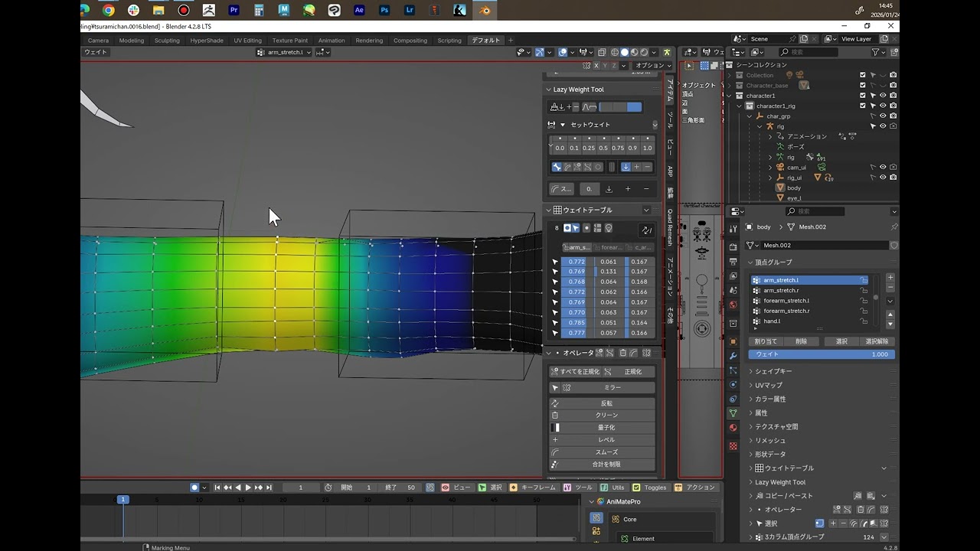
Task: Switch to the Sculpting workspace tab
Action: (x=167, y=41)
